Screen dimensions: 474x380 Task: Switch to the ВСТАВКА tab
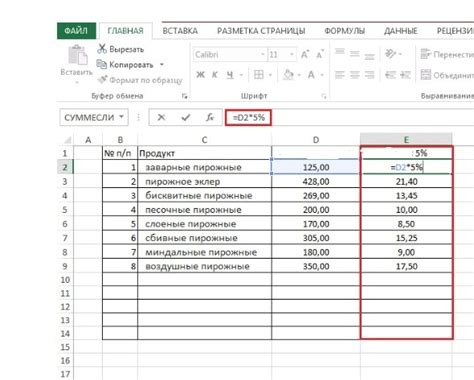pyautogui.click(x=180, y=31)
